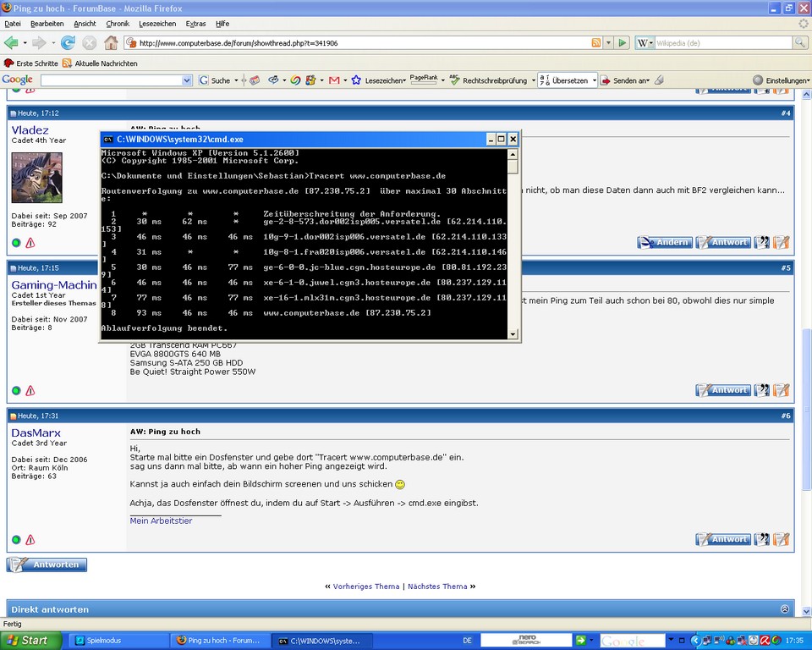The height and width of the screenshot is (650, 812).
Task: Click the search magnifier icon in Wikipedia box
Action: (799, 43)
